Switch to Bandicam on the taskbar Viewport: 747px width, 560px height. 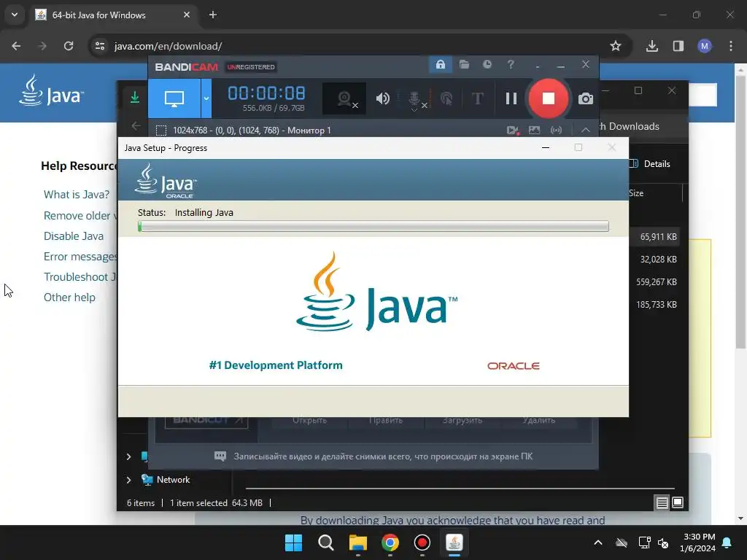pos(422,542)
